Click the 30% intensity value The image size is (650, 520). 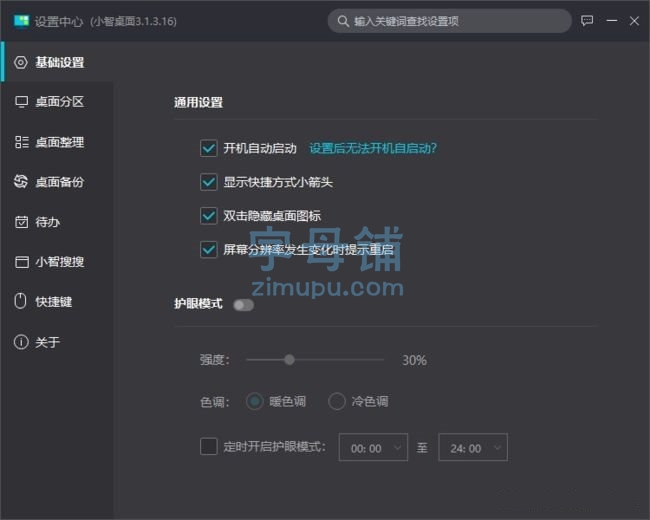[414, 360]
